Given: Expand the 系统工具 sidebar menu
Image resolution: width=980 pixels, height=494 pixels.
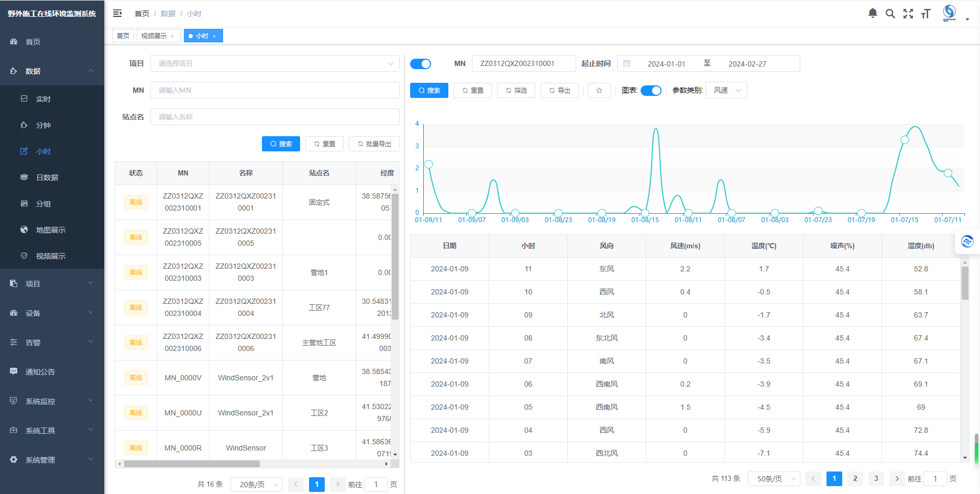Looking at the screenshot, I should click(x=52, y=431).
